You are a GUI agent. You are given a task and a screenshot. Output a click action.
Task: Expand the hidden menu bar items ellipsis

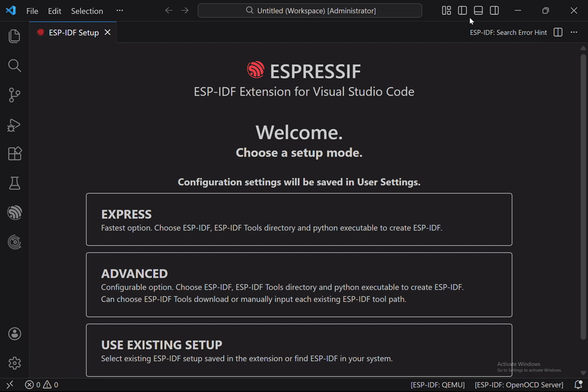click(x=120, y=10)
